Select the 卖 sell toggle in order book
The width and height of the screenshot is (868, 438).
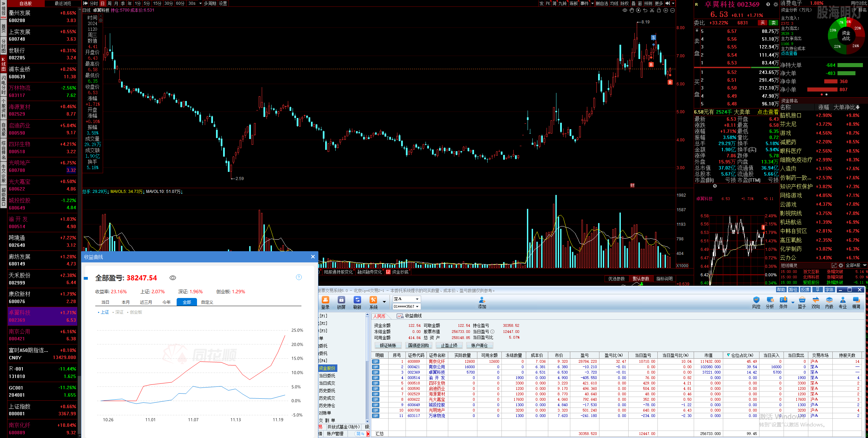[773, 23]
